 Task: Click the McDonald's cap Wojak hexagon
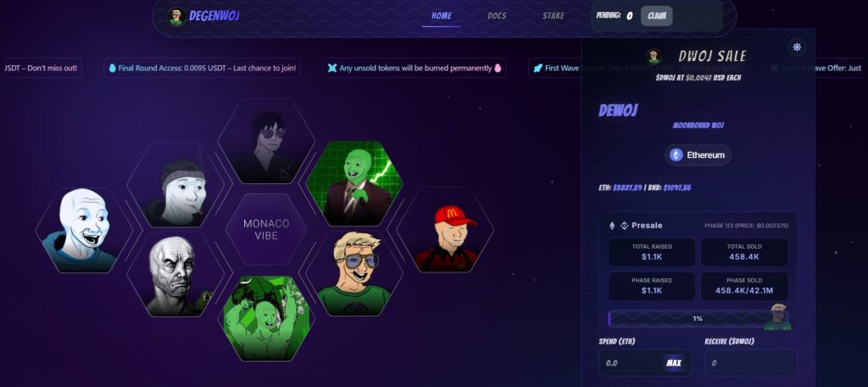point(445,229)
